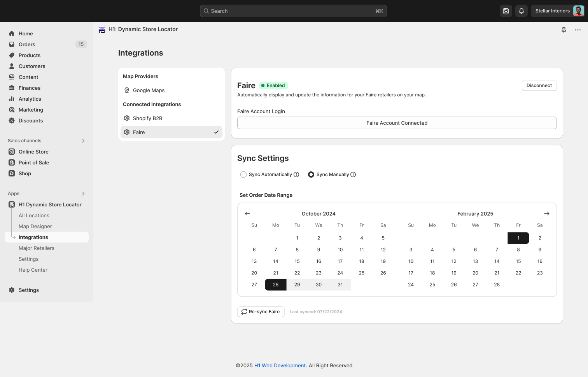The image size is (588, 377).
Task: Click the Connected Integrations heading
Action: [x=152, y=104]
